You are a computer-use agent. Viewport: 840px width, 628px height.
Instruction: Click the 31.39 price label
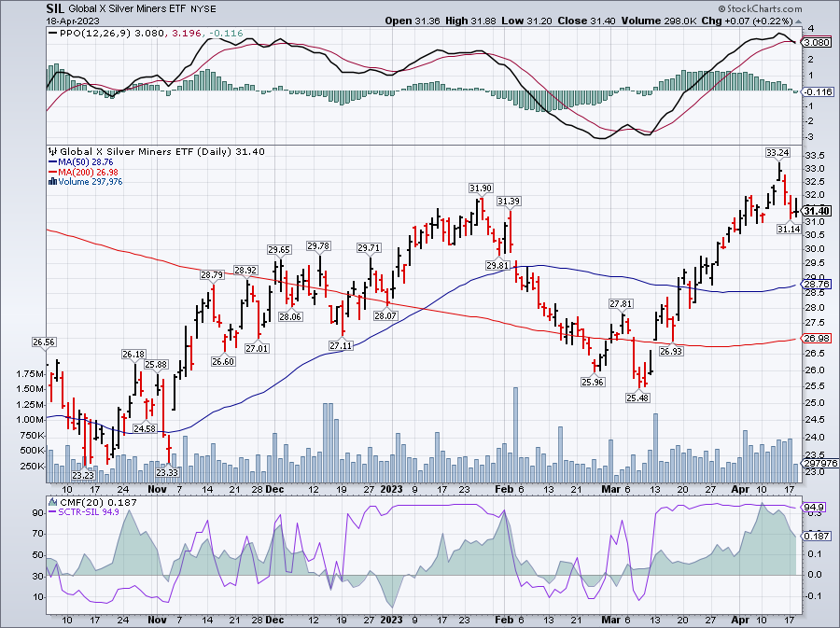point(509,201)
